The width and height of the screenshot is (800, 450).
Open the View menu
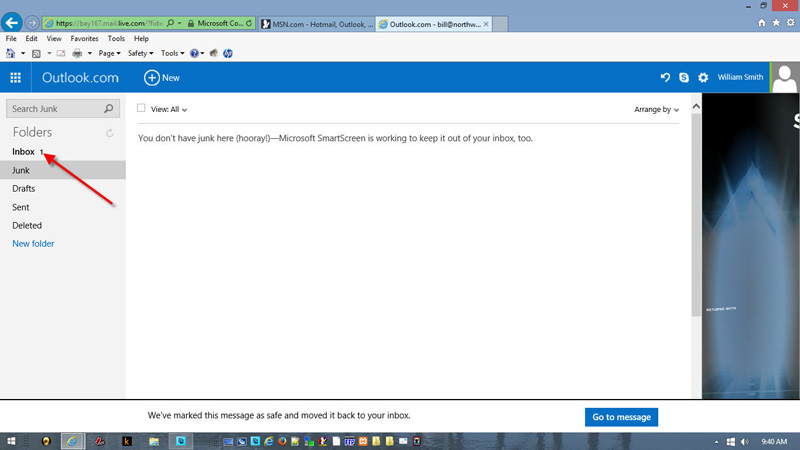[54, 38]
